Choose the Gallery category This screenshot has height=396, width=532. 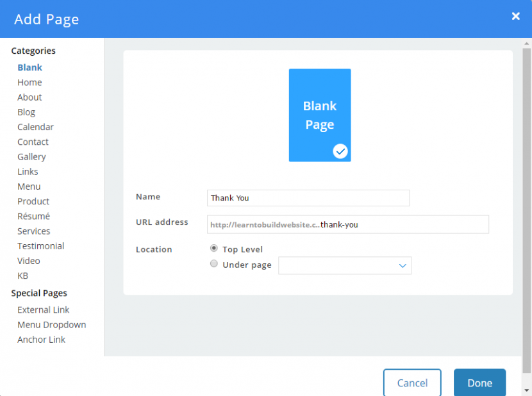pyautogui.click(x=31, y=157)
